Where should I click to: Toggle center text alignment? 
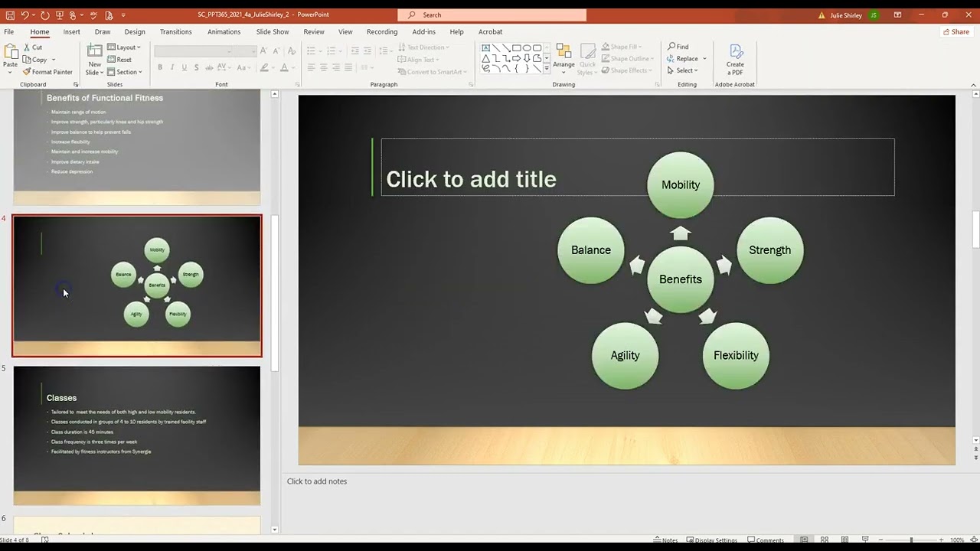[323, 67]
